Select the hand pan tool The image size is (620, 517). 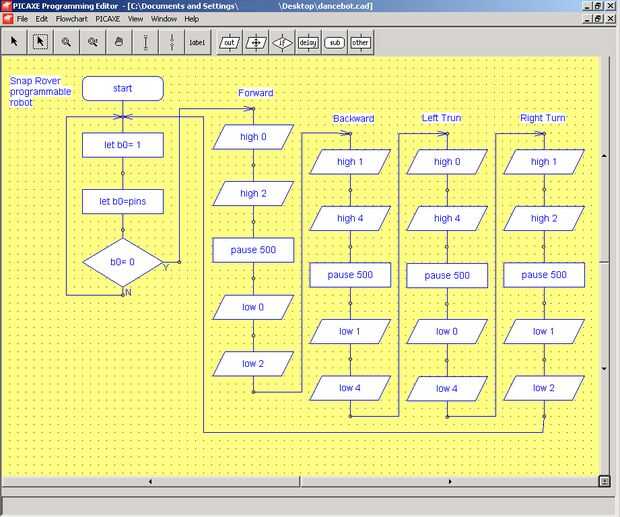click(x=119, y=42)
